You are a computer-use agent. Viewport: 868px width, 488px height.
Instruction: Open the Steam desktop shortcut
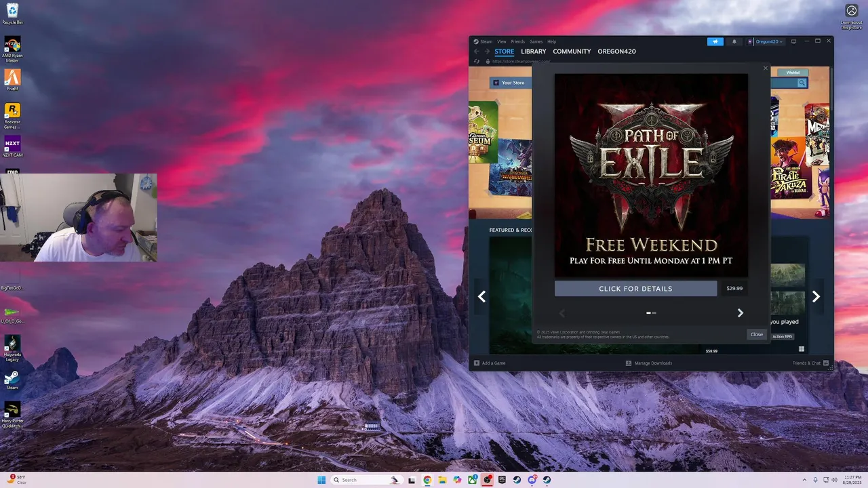12,380
